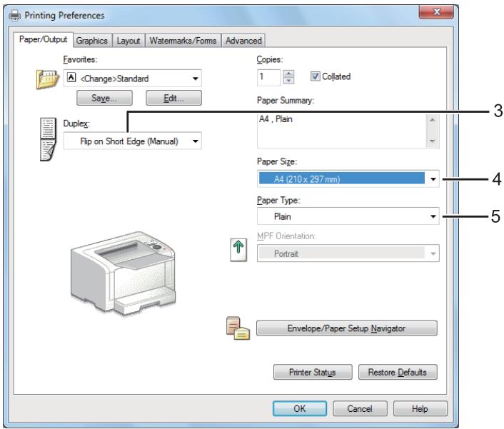Viewport: 504px width, 429px height.
Task: Close the Printing Preferences dialog
Action: (x=436, y=12)
